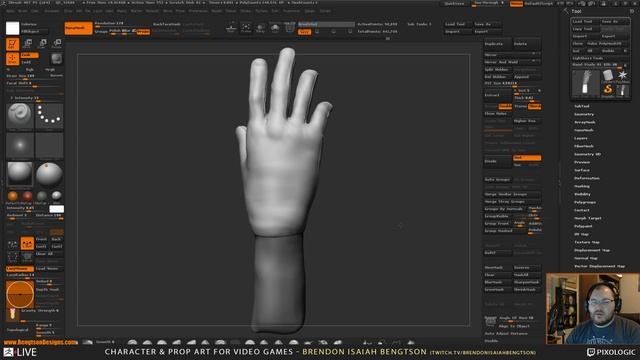Select the hand tool thumbnail in Tool panel
The width and height of the screenshot is (640, 360).
coord(585,83)
